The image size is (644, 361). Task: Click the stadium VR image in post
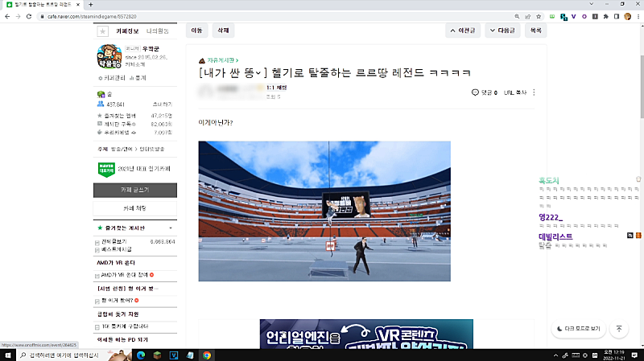[324, 211]
